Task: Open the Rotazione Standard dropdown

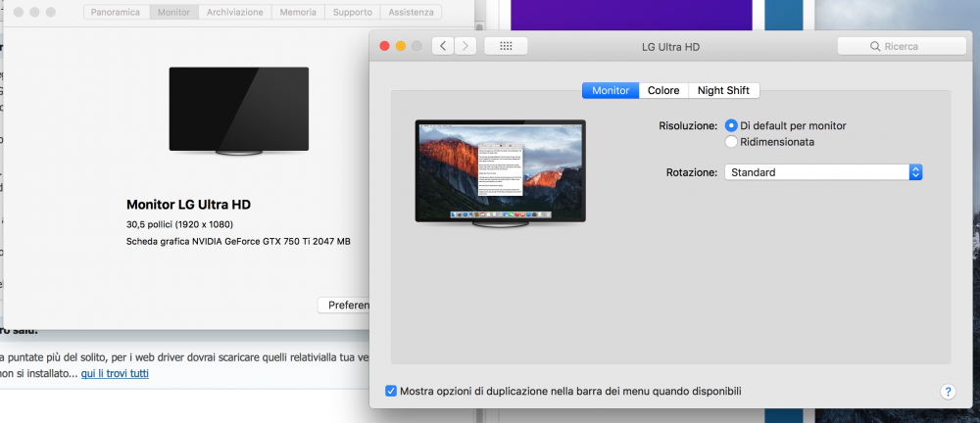Action: (x=823, y=172)
